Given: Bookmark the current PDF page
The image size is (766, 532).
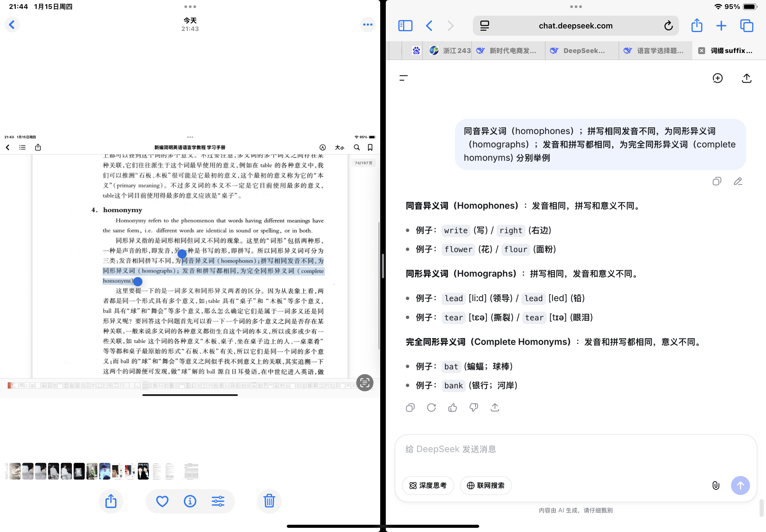Looking at the screenshot, I should click(370, 147).
